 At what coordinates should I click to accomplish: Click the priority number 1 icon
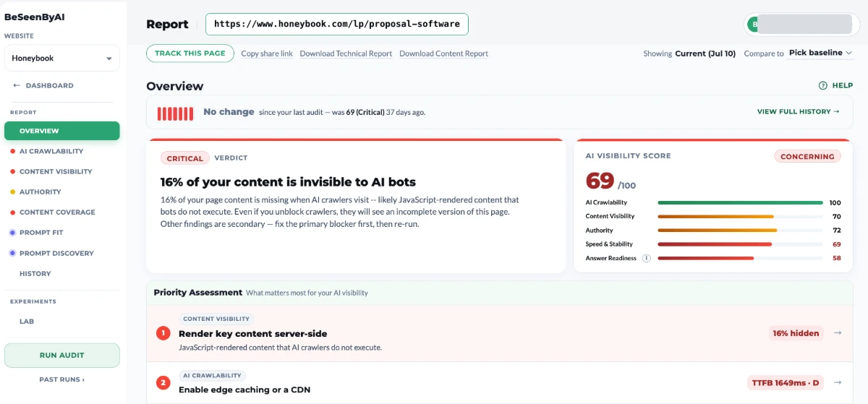[163, 333]
